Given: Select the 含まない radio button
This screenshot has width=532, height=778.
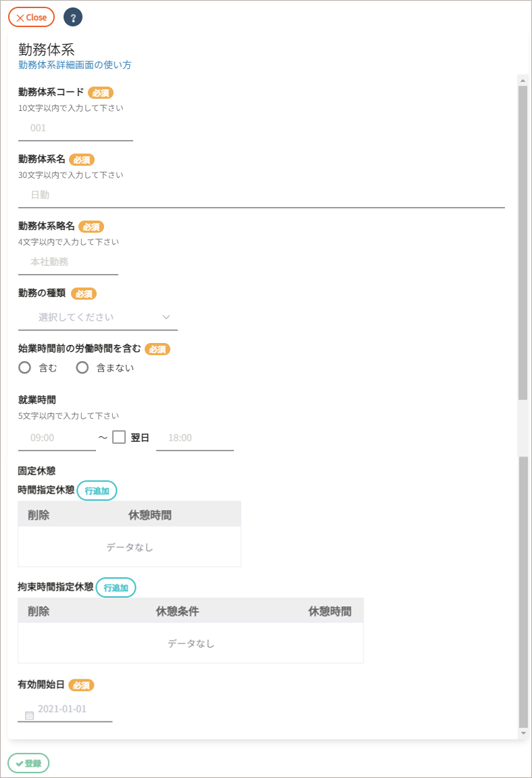Looking at the screenshot, I should 82,368.
